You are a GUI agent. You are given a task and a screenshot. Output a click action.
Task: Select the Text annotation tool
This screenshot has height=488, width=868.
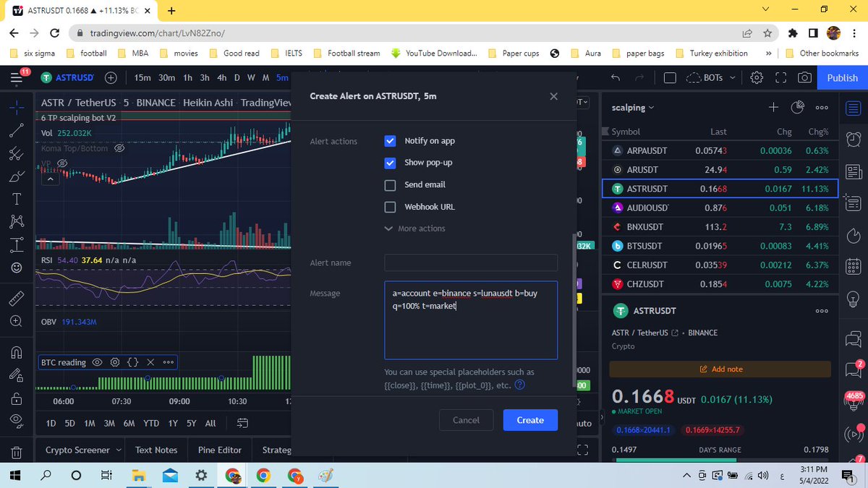[x=17, y=199]
